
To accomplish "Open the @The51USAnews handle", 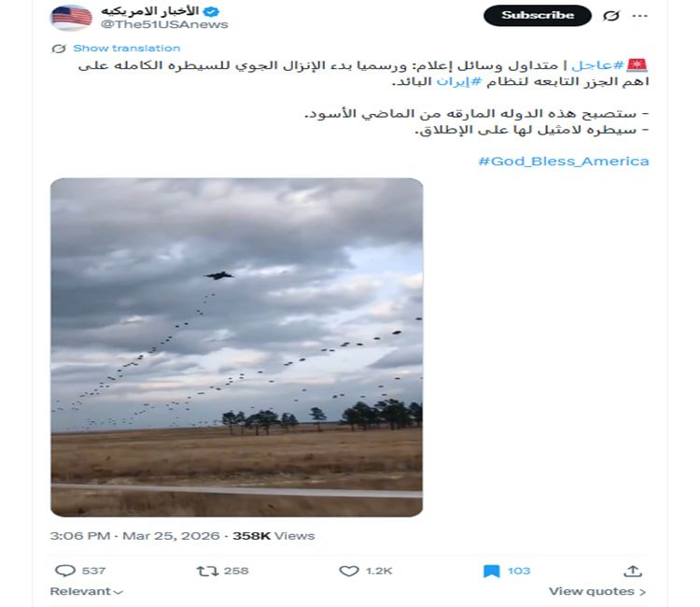I will 164,24.
